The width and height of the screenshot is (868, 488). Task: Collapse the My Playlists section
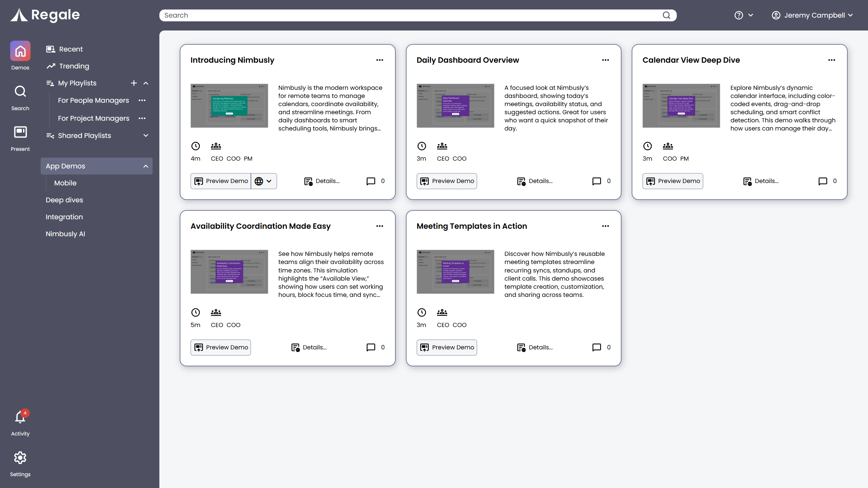pyautogui.click(x=145, y=83)
